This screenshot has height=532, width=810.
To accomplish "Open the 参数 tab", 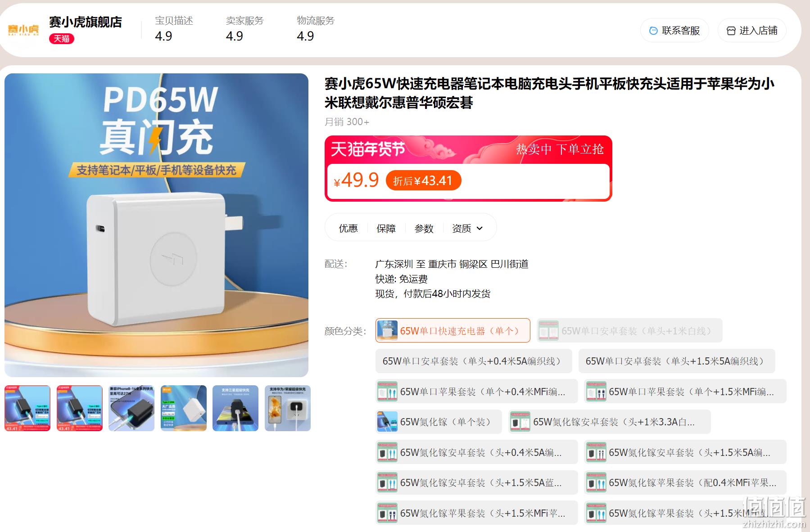I will point(424,228).
